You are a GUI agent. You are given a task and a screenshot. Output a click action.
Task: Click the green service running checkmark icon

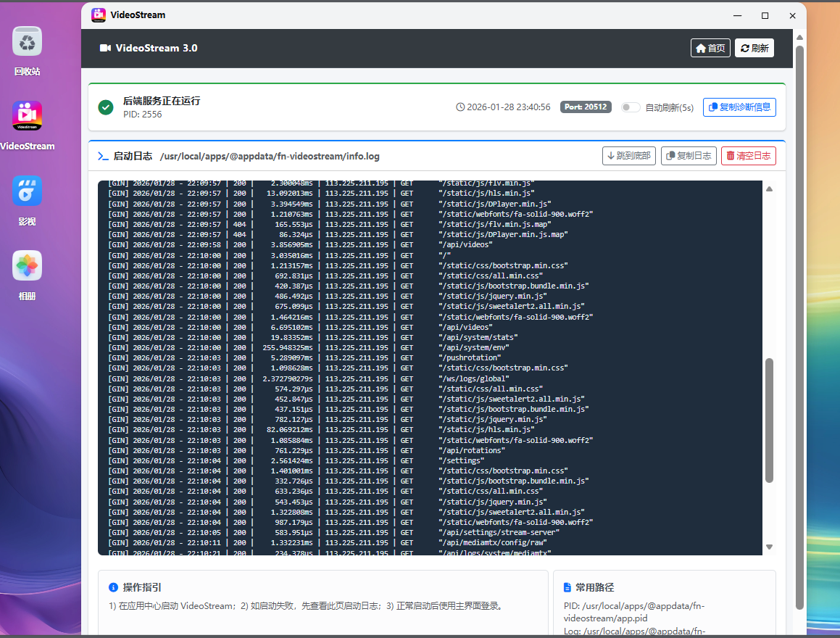[x=106, y=107]
